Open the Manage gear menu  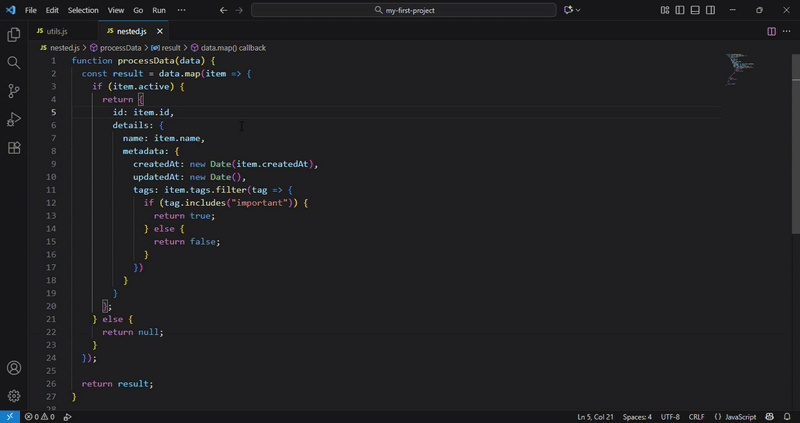14,396
